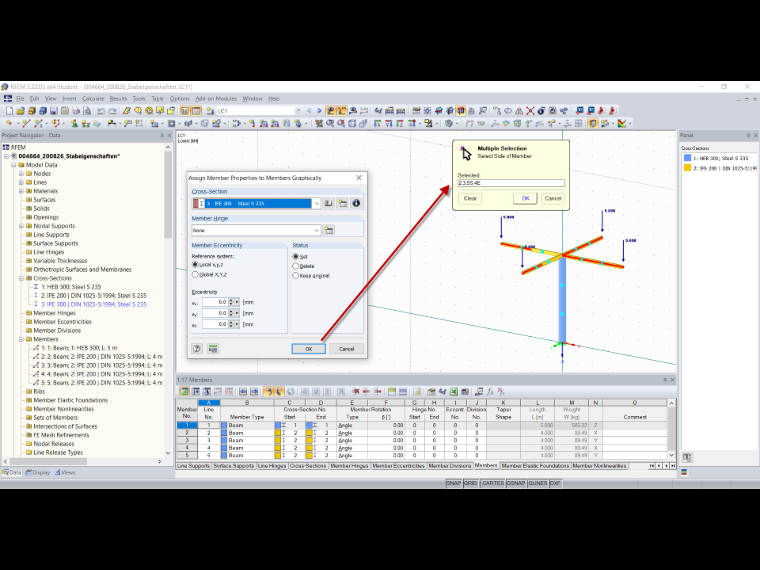This screenshot has width=760, height=570.
Task: Undo the last action in toolbar
Action: click(101, 111)
